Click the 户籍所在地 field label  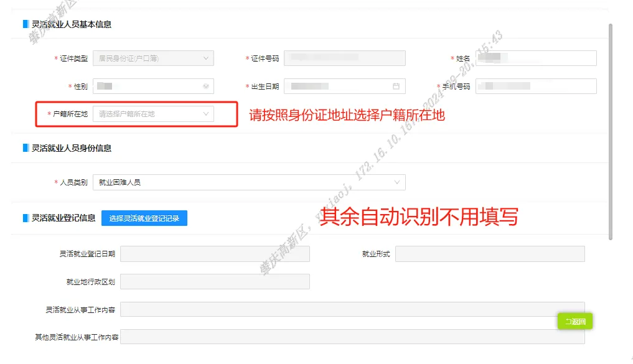coord(70,114)
